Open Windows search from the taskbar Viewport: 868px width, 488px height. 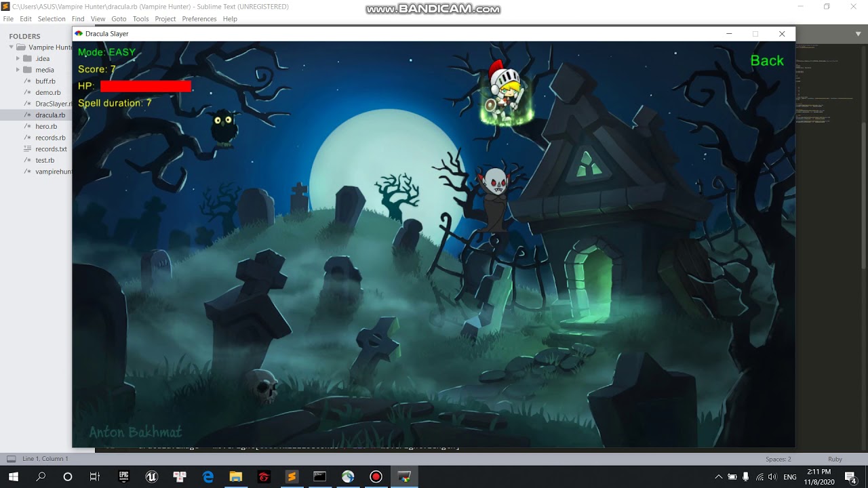click(41, 476)
